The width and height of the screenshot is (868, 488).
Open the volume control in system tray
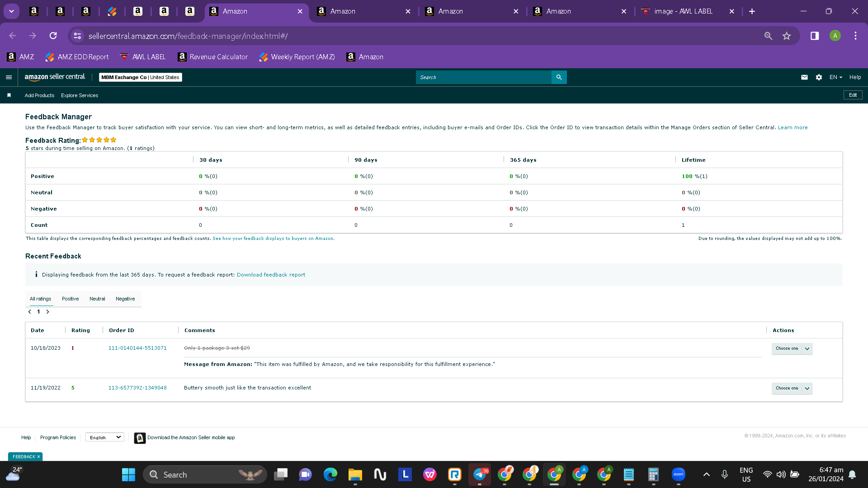coord(781,474)
